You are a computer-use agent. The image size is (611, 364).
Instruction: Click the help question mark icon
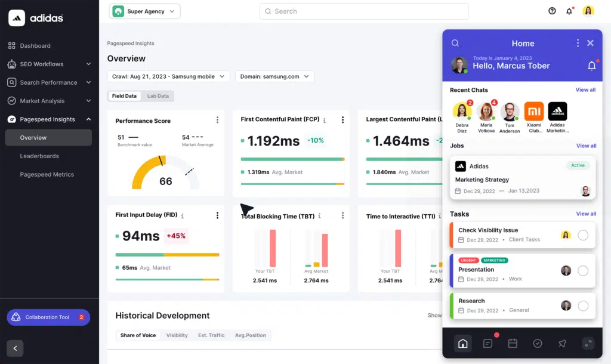[x=552, y=11]
